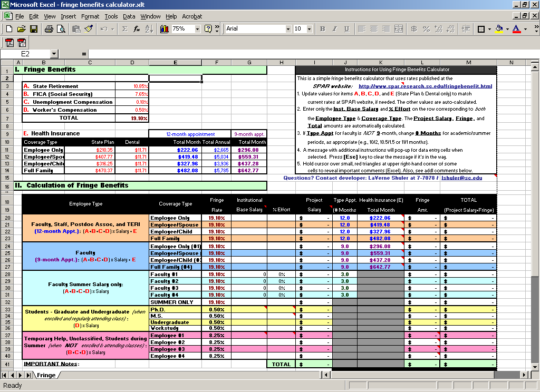Apply Percent Style with the percent icon
The image size is (540, 392).
pos(426,29)
